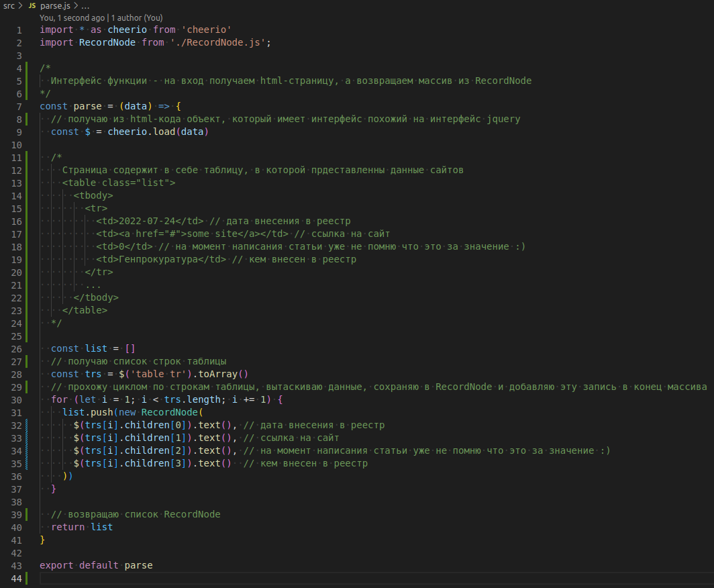Click 'return list' statement on line 40
The image size is (714, 588).
click(x=82, y=527)
